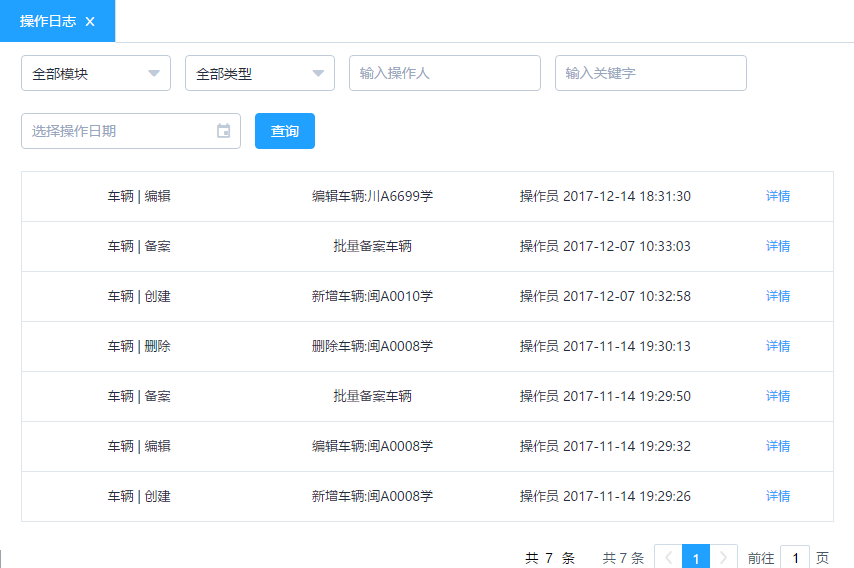
Task: Open the calendar icon date picker
Action: pos(224,131)
